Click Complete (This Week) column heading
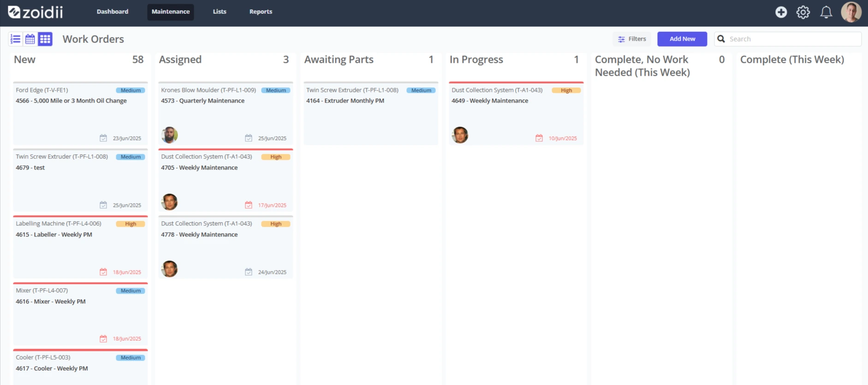 pos(792,60)
